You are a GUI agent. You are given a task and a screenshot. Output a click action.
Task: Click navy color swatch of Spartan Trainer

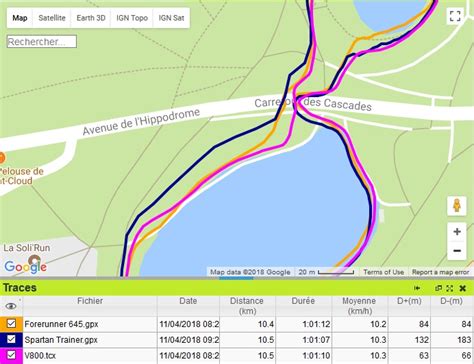pos(11,340)
